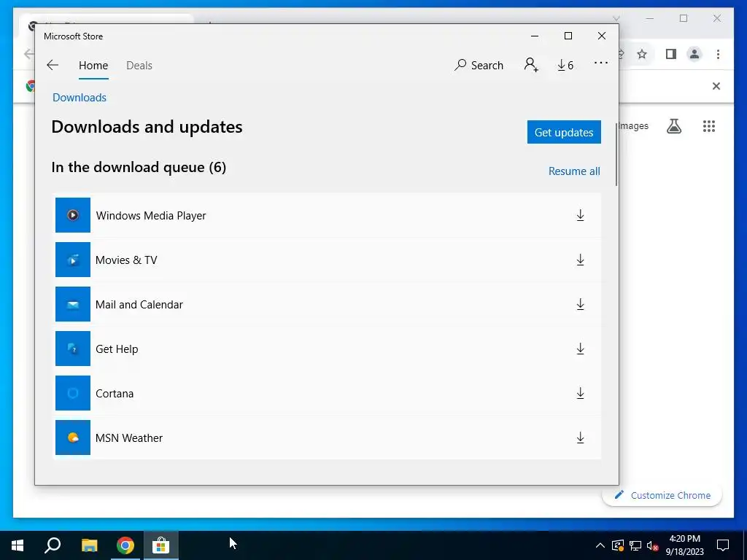Screen dimensions: 747x560
Task: Click the Customize Chrome button
Action: (662, 495)
